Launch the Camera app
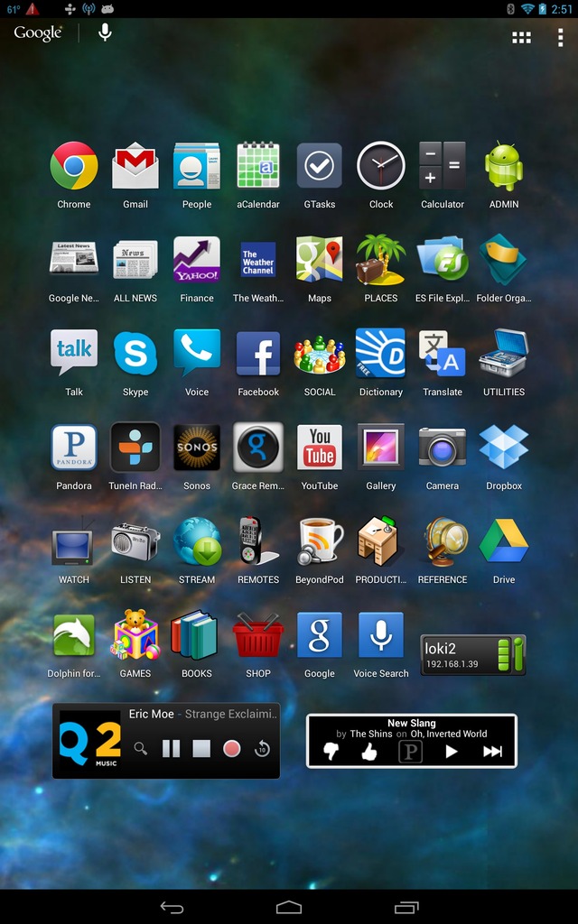Image resolution: width=578 pixels, height=924 pixels. [443, 447]
